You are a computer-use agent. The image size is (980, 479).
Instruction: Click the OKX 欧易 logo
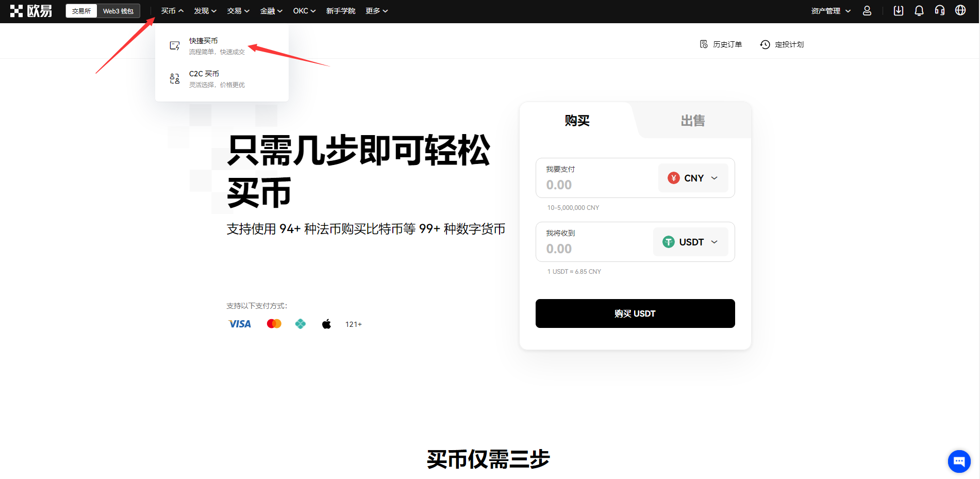click(x=31, y=11)
